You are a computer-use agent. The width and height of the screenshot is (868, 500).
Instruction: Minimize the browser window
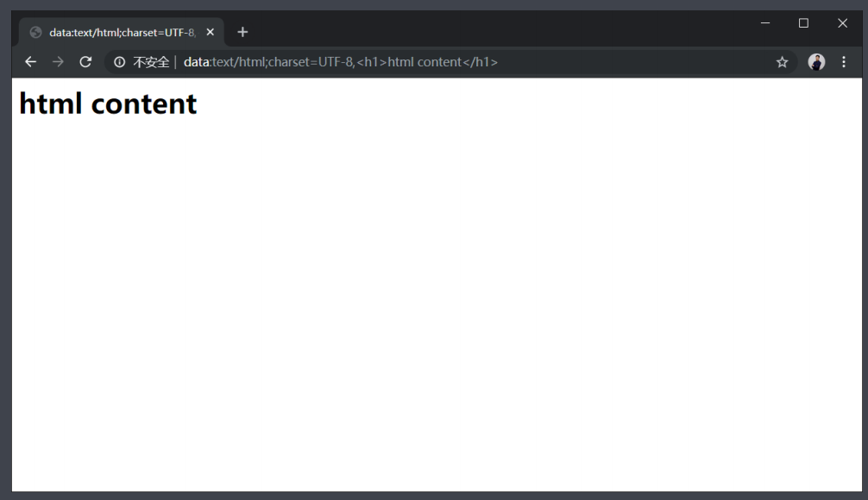tap(764, 23)
